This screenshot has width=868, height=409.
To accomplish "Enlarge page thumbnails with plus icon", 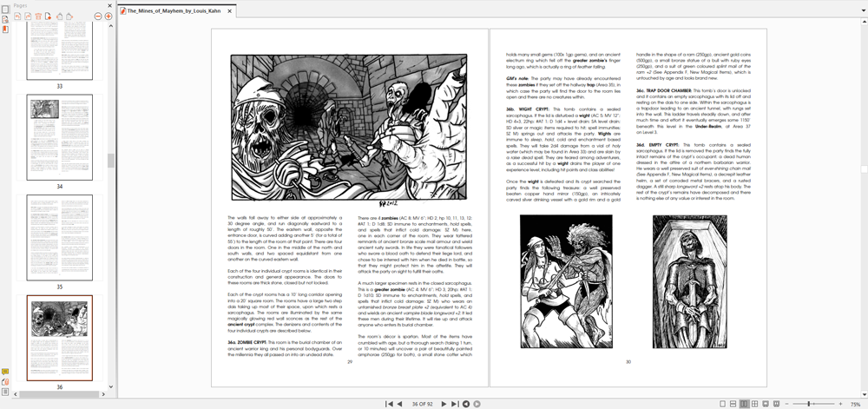I will pos(108,16).
